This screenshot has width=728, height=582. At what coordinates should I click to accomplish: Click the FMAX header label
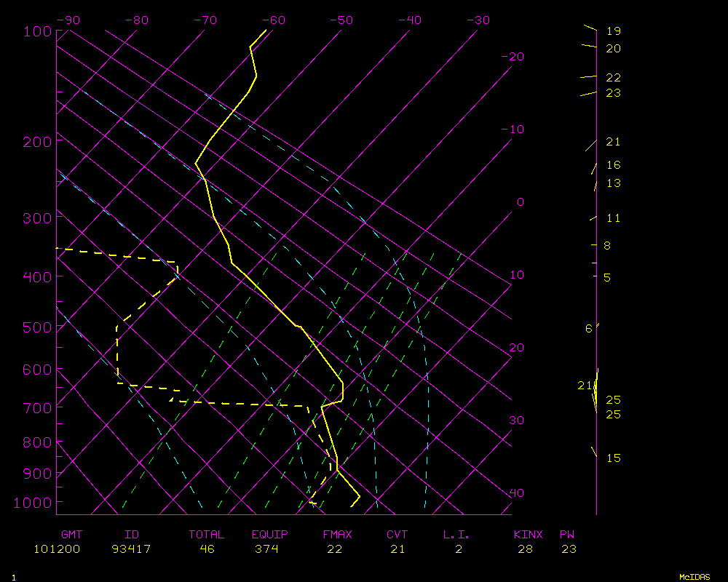337,535
